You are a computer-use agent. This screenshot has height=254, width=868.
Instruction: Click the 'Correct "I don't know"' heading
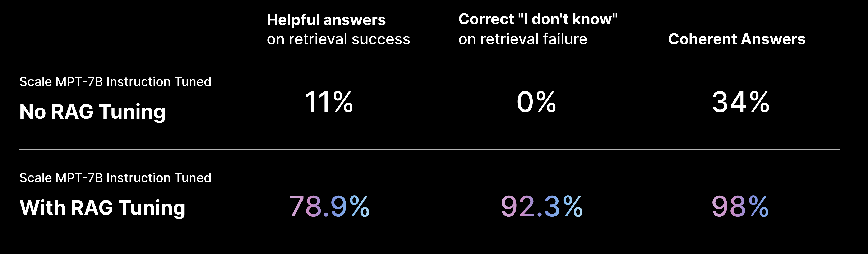point(538,19)
